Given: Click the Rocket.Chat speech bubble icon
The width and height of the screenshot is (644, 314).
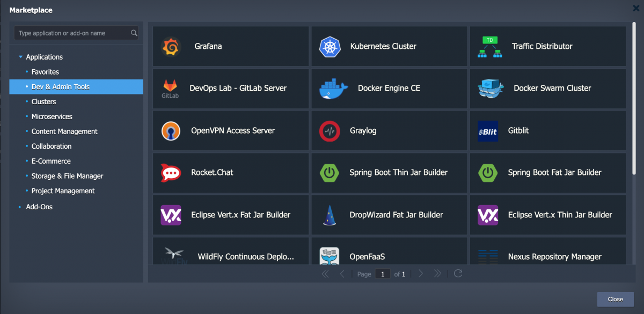Looking at the screenshot, I should 171,173.
